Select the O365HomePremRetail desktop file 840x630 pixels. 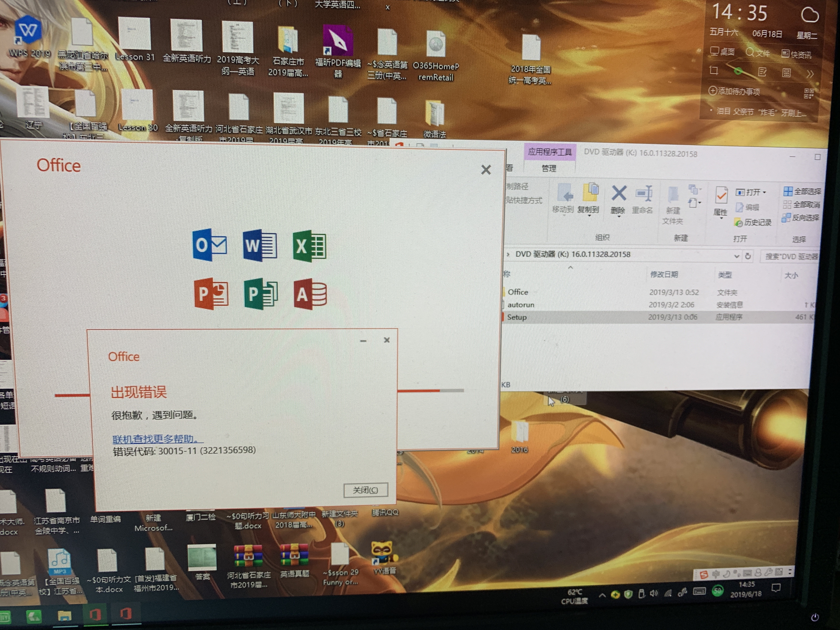coord(436,56)
